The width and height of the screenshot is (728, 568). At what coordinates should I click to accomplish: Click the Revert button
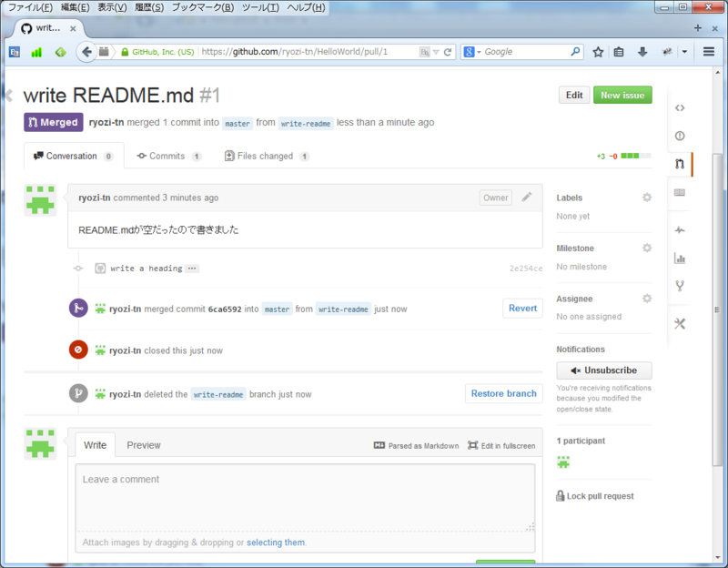pyautogui.click(x=522, y=309)
